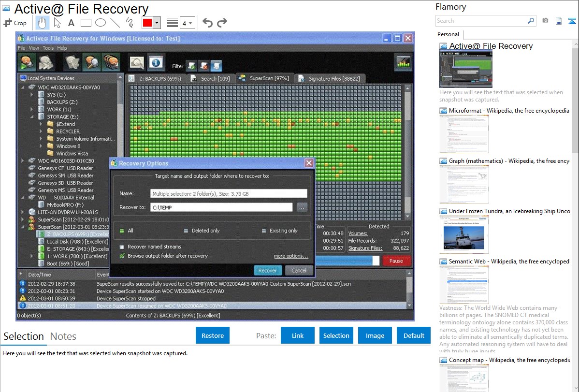
Task: Select the Crop tool
Action: (x=15, y=23)
